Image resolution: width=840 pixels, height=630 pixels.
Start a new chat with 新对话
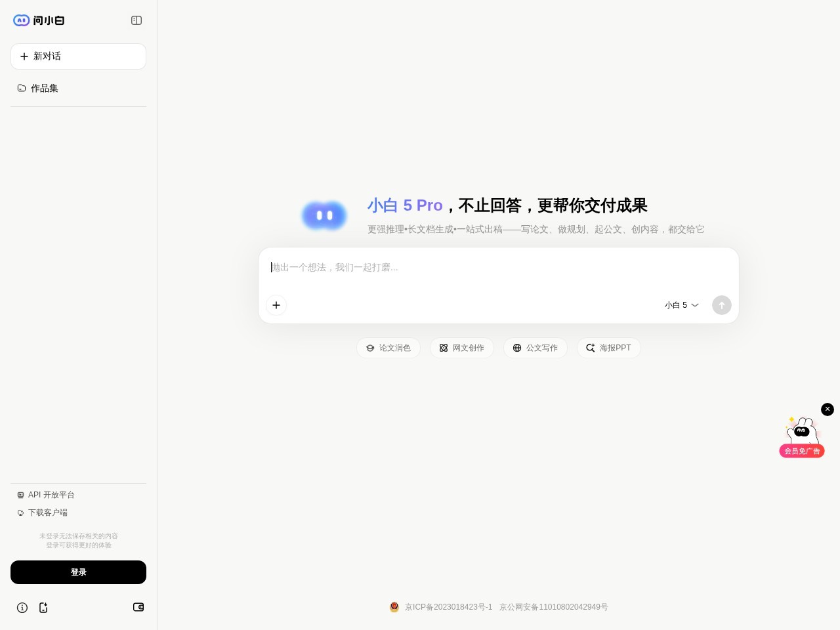point(78,56)
